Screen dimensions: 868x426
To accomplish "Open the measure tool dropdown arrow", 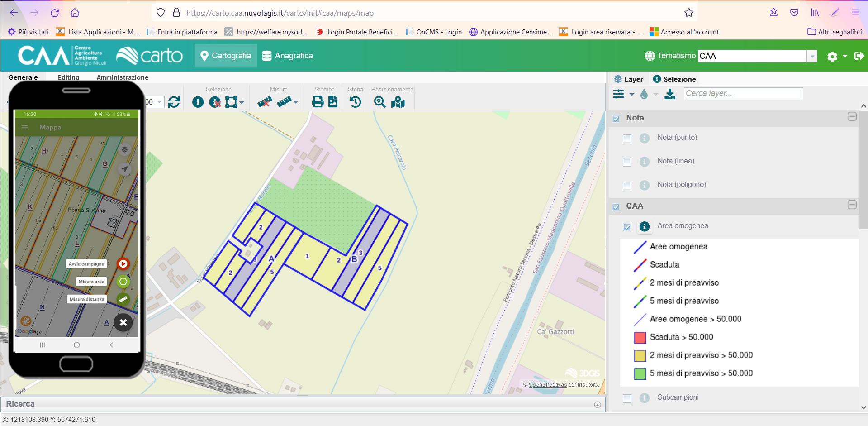I will 296,103.
